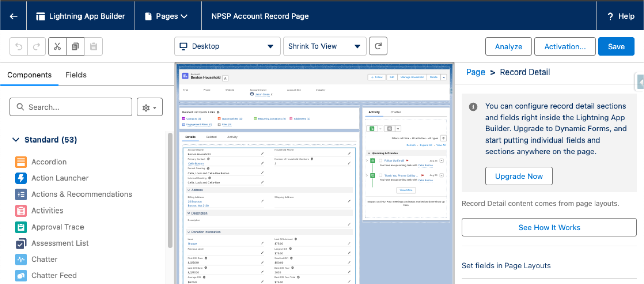Select the Chatter tab in activity panel
644x284 pixels.
(x=395, y=112)
